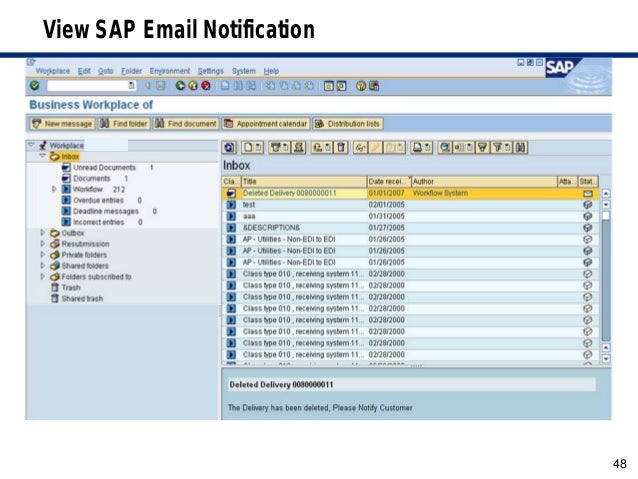Expand the Workflow node
This screenshot has height=479, width=638.
point(54,189)
